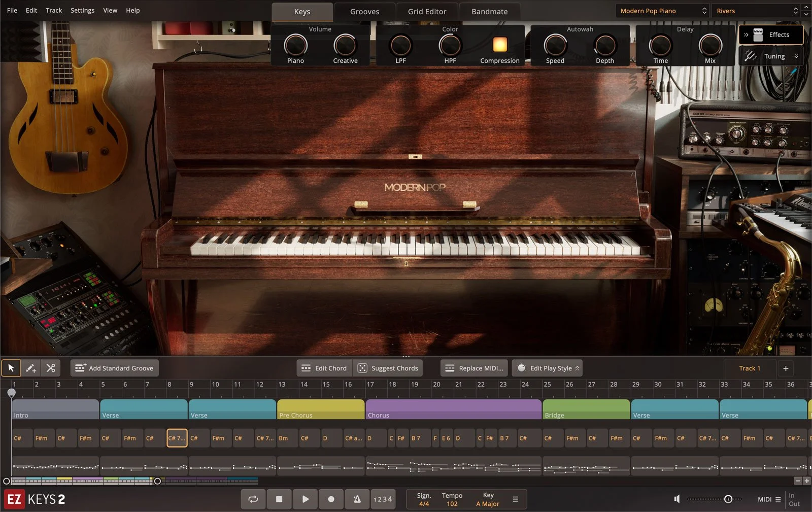The height and width of the screenshot is (512, 812).
Task: Expand the Edit Play Style menu
Action: 547,368
